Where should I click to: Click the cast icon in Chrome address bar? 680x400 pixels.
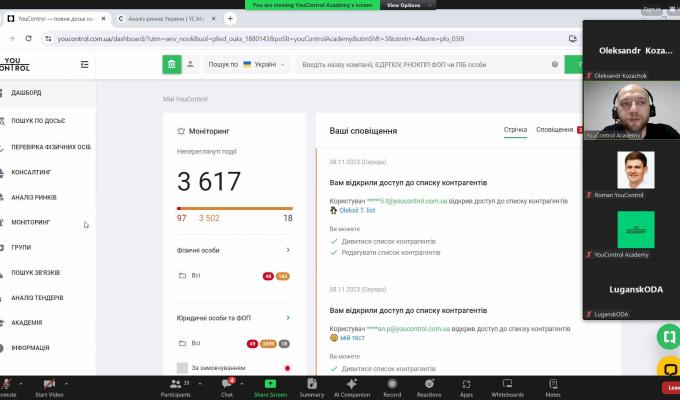[572, 39]
